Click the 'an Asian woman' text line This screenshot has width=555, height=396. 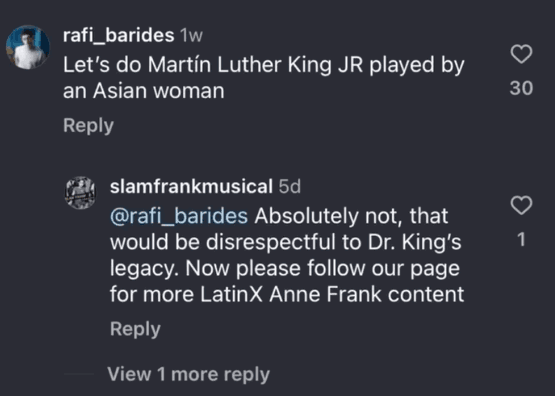click(144, 91)
